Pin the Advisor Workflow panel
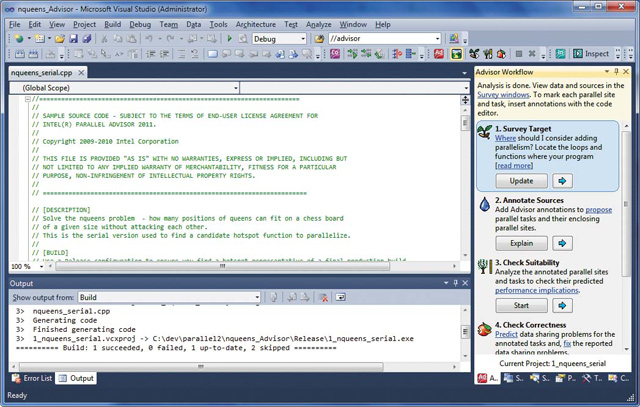Viewport: 640px width, 407px height. pyautogui.click(x=616, y=72)
